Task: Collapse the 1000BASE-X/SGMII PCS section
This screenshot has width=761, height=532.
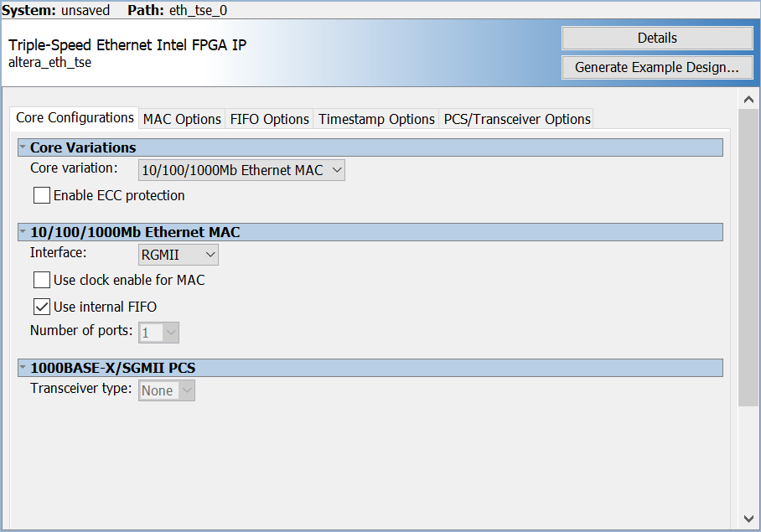Action: click(x=23, y=368)
